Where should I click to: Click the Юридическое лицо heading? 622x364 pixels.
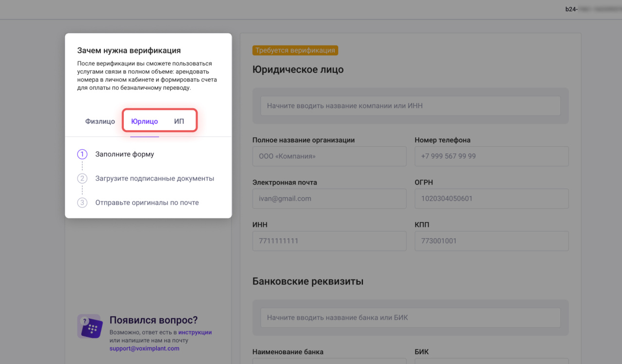coord(298,69)
